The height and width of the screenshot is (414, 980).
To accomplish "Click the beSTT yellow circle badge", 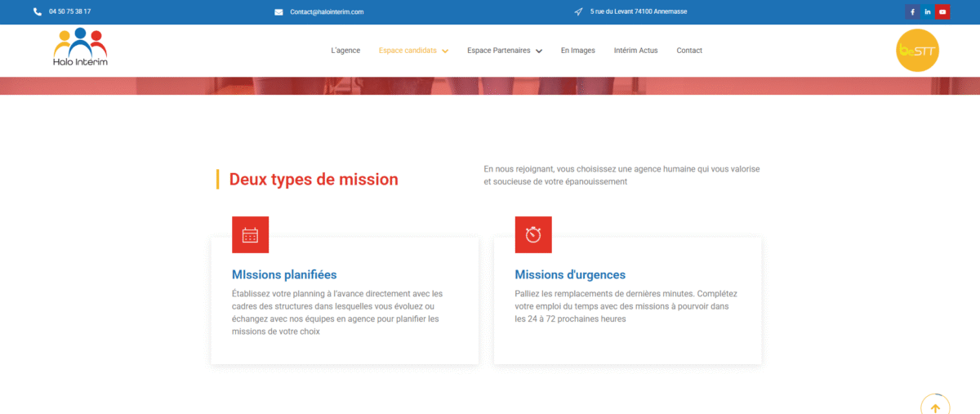I will click(x=918, y=51).
